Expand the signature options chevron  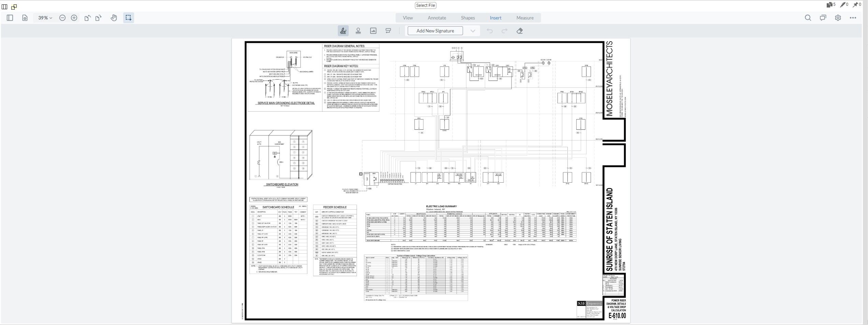tap(473, 31)
